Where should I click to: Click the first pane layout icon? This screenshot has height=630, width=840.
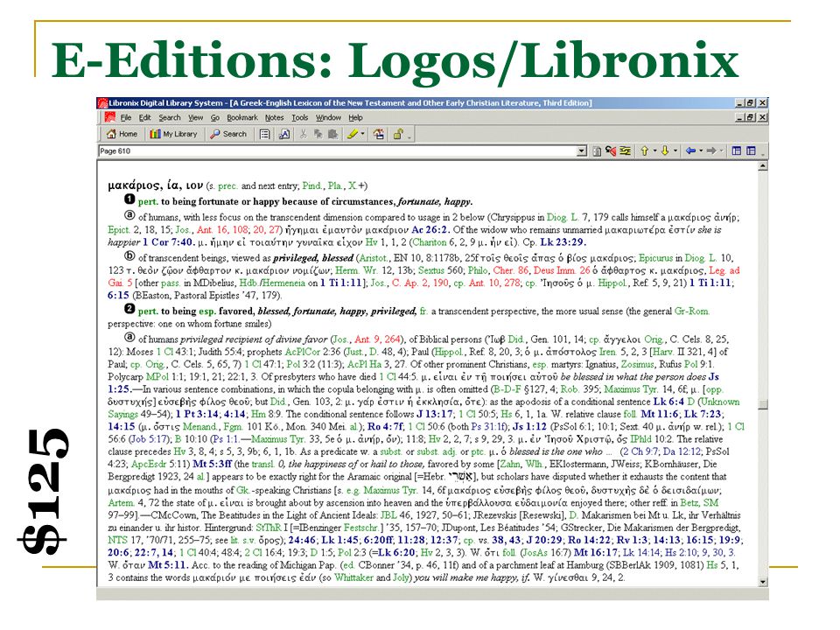pos(737,151)
